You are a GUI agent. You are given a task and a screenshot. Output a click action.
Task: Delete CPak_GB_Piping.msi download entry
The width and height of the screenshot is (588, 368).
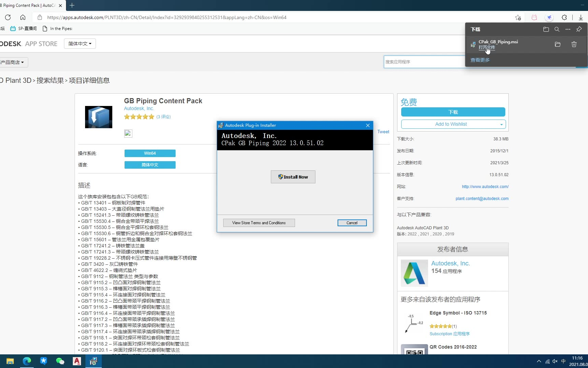574,44
